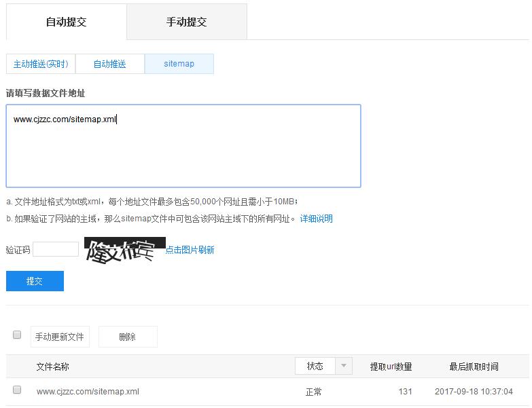Open the 详细说明 link
This screenshot has height=408, width=532.
(x=316, y=219)
